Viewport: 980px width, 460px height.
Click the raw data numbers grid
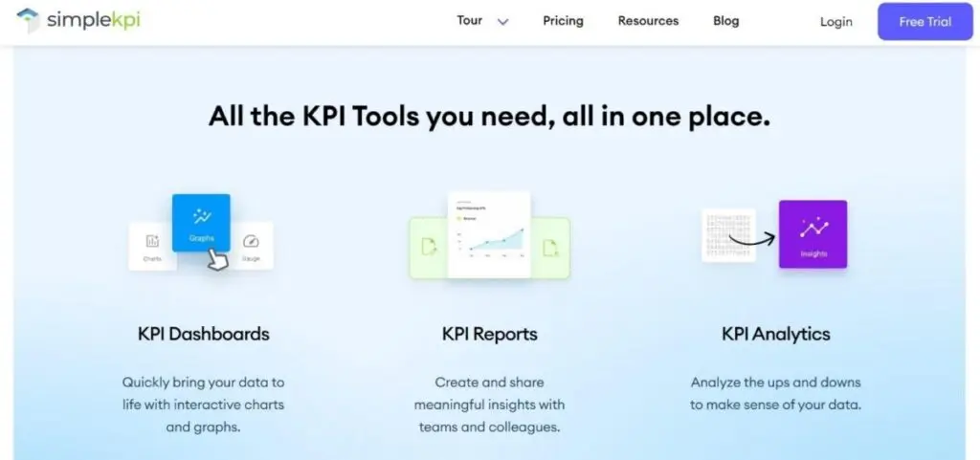[x=727, y=235]
